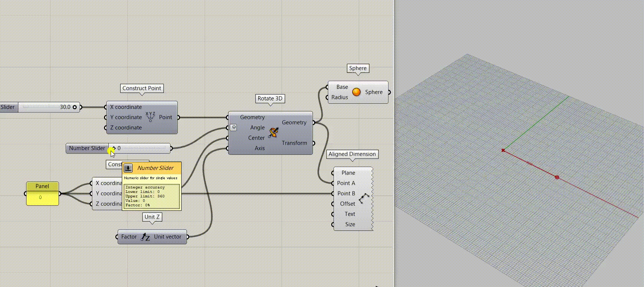Click the Construct Point label tag
The width and height of the screenshot is (644, 287).
[x=142, y=88]
